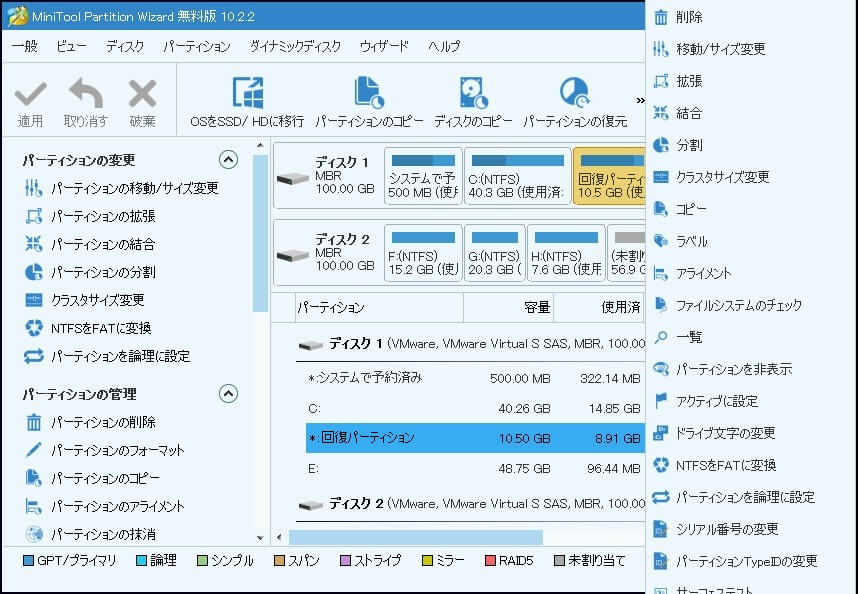Select クラスタサイズ変更 in the context menu
The width and height of the screenshot is (858, 594).
click(x=711, y=177)
